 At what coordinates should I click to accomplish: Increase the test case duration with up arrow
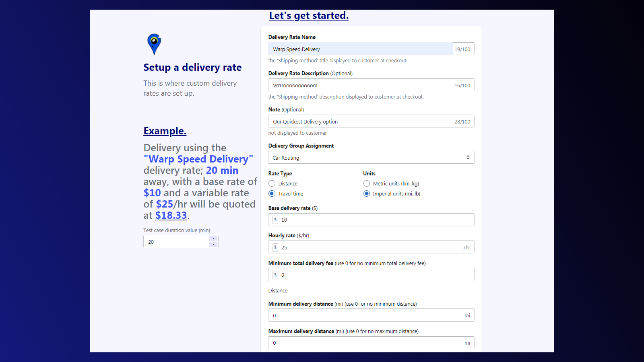[x=214, y=239]
